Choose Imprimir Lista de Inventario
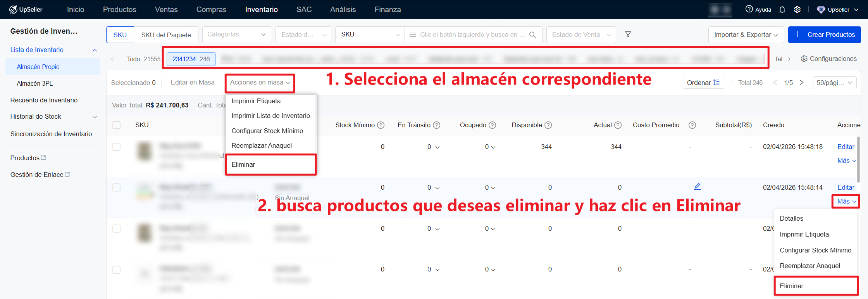The height and width of the screenshot is (299, 868). 271,116
